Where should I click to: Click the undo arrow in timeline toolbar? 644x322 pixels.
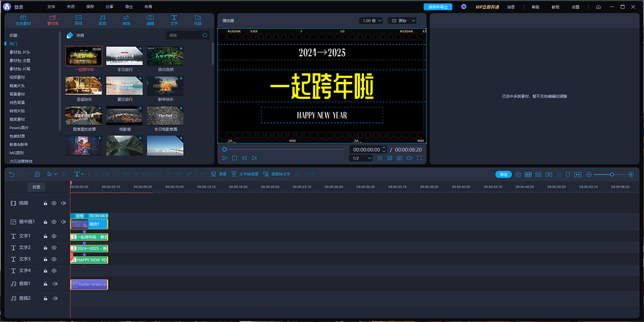pos(12,174)
